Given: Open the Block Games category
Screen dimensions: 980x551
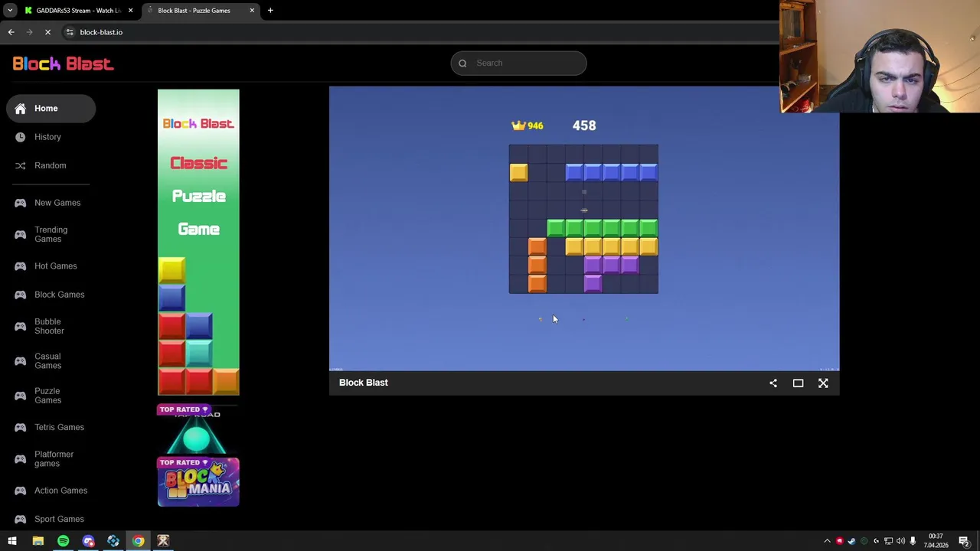Looking at the screenshot, I should (59, 295).
